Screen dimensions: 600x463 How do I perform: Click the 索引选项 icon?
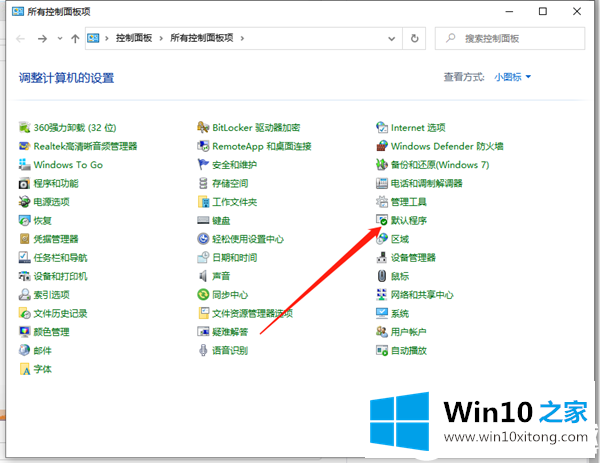coord(24,295)
